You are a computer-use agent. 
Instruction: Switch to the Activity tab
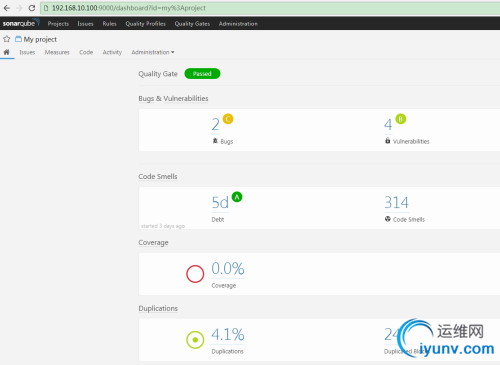[112, 52]
